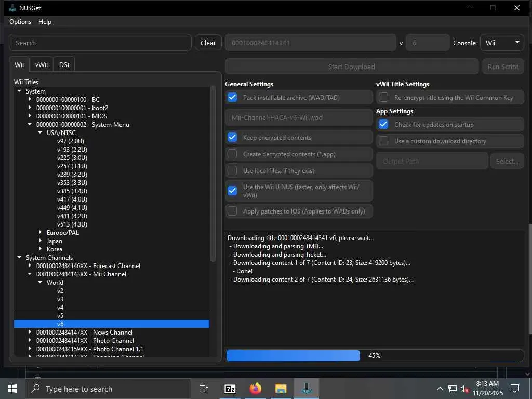This screenshot has width=532, height=399.
Task: Open Firefox from the taskbar
Action: tap(256, 389)
